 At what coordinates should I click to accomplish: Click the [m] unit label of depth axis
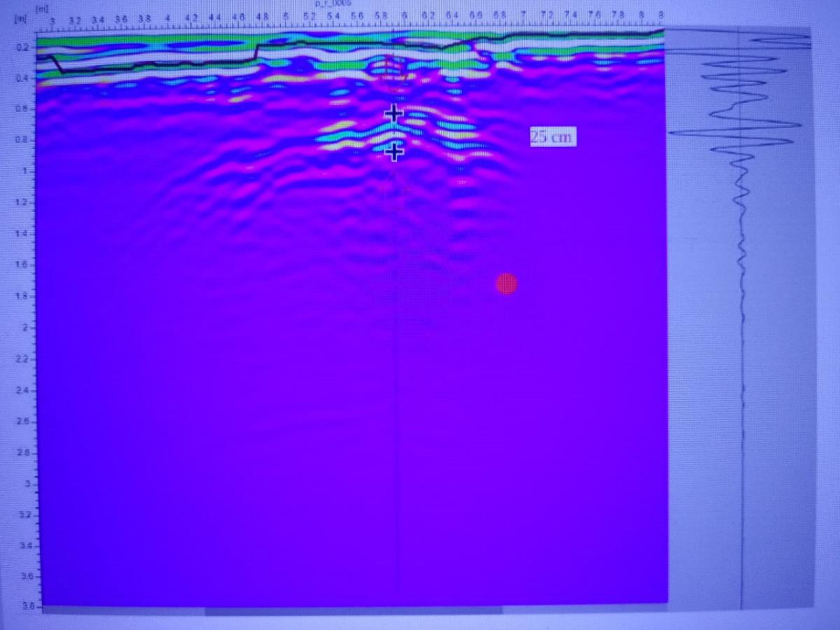[21, 19]
